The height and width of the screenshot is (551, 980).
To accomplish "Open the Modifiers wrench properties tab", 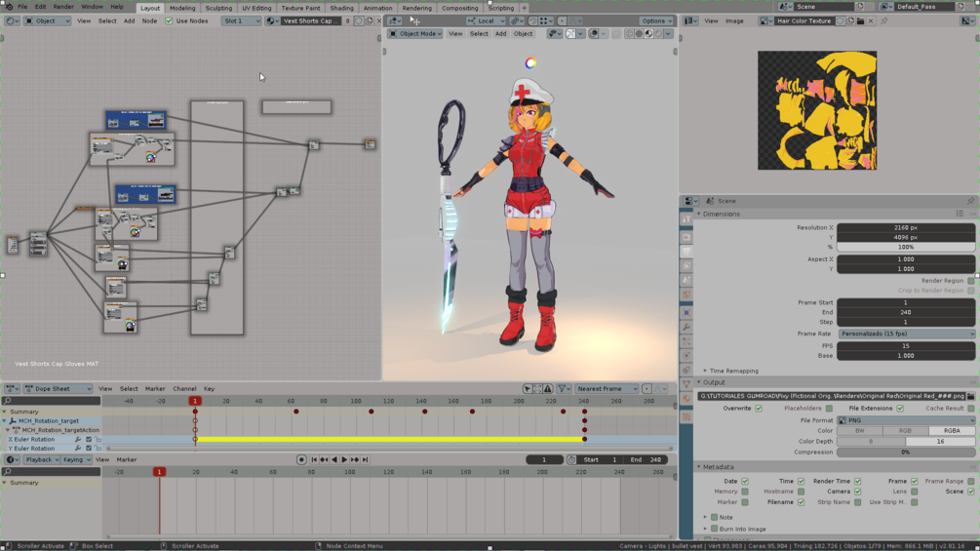I will point(686,327).
